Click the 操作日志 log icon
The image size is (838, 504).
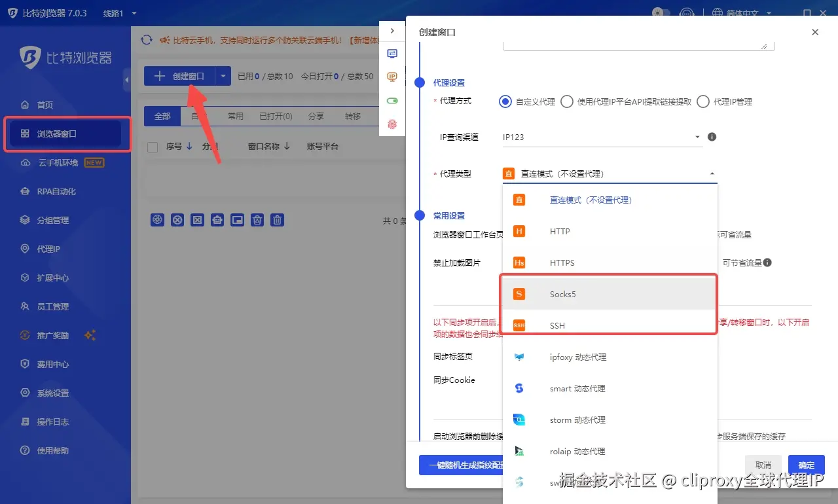25,422
